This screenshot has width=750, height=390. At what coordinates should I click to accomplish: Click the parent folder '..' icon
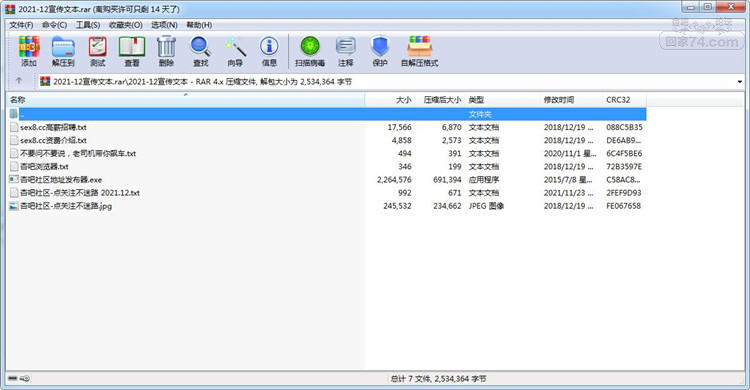14,114
